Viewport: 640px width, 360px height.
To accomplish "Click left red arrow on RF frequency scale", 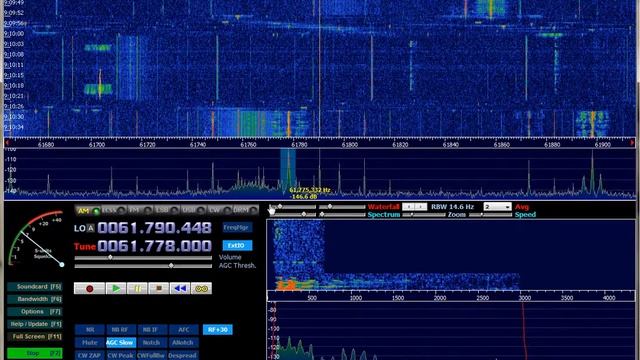I will click(7, 142).
